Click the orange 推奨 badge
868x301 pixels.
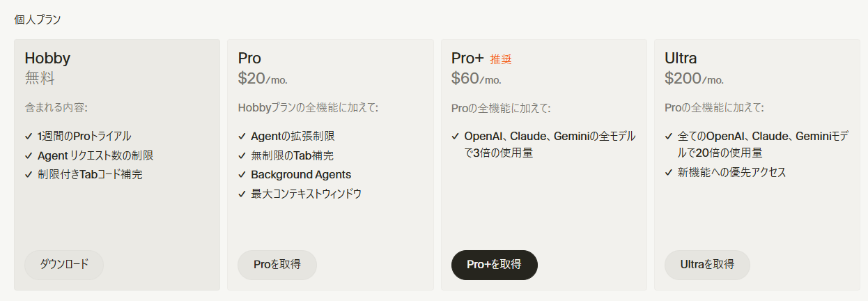pos(500,60)
